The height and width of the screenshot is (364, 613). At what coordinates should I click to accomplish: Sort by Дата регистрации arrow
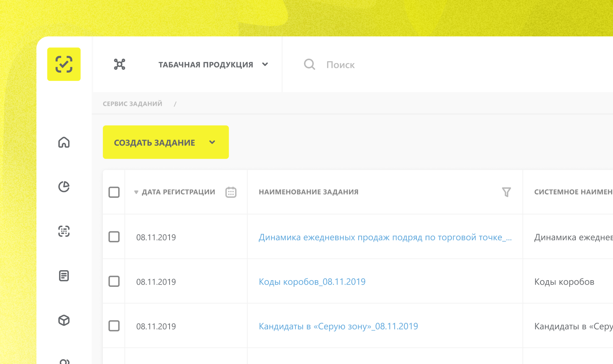(x=136, y=192)
